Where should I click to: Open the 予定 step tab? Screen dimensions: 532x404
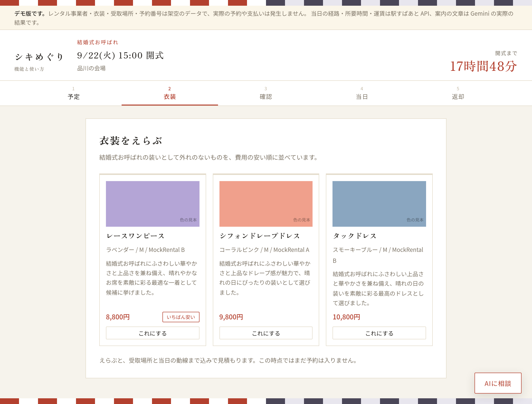pyautogui.click(x=73, y=93)
